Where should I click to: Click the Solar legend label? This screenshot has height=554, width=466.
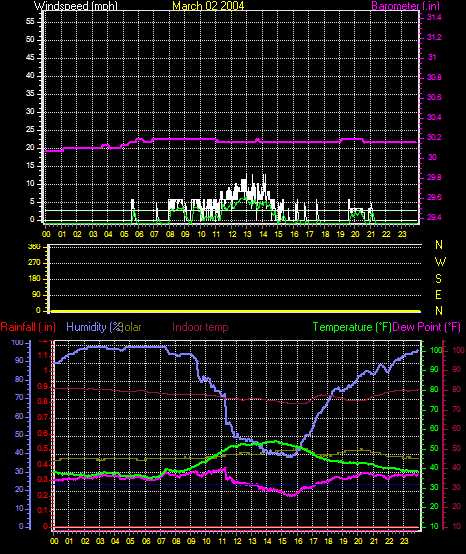[131, 327]
